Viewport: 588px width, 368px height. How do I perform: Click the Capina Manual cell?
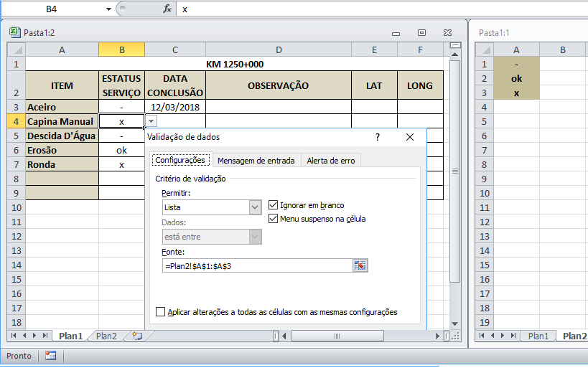coord(62,121)
